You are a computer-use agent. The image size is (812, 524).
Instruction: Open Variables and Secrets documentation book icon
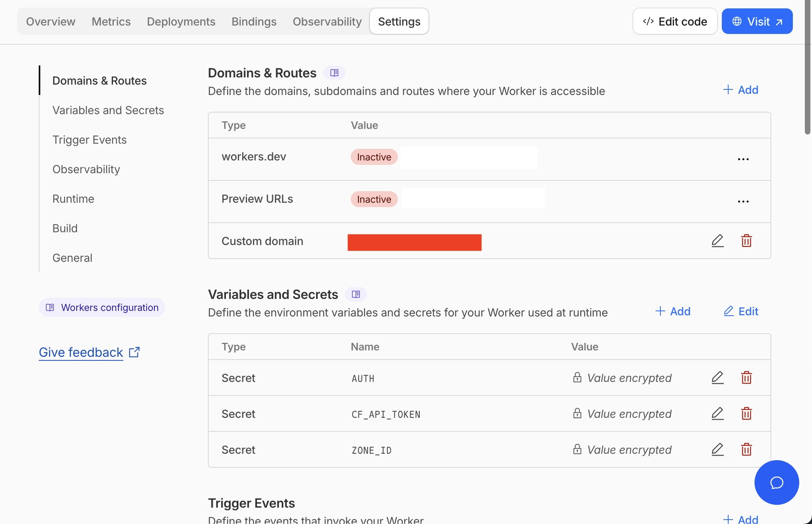[x=356, y=295]
